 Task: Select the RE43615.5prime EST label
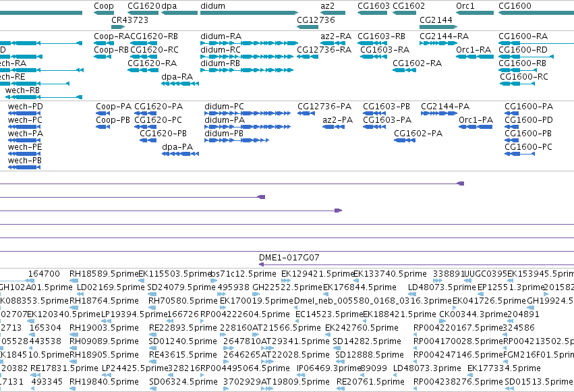pos(183,355)
